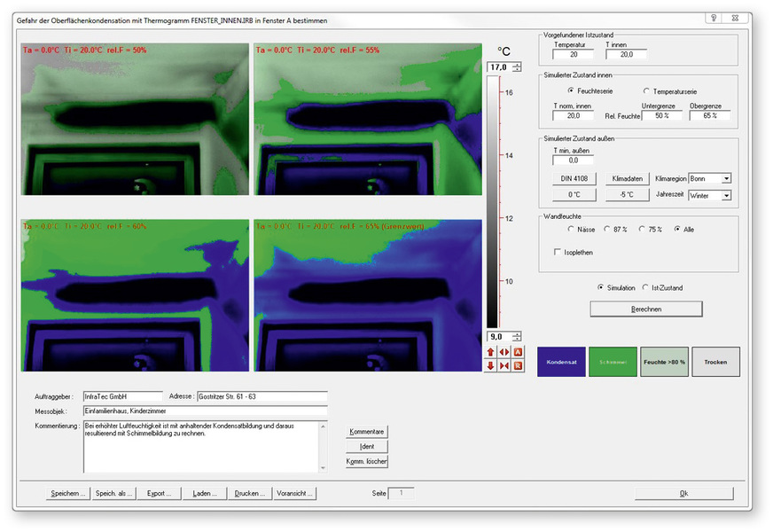
Task: Click the DIN 4108 button
Action: 574,178
